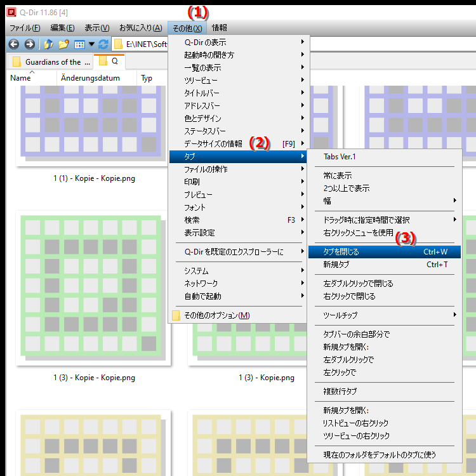The width and height of the screenshot is (476, 476).
Task: Expand ドラッグ時に指定時間で選択 submenu
Action: click(385, 220)
